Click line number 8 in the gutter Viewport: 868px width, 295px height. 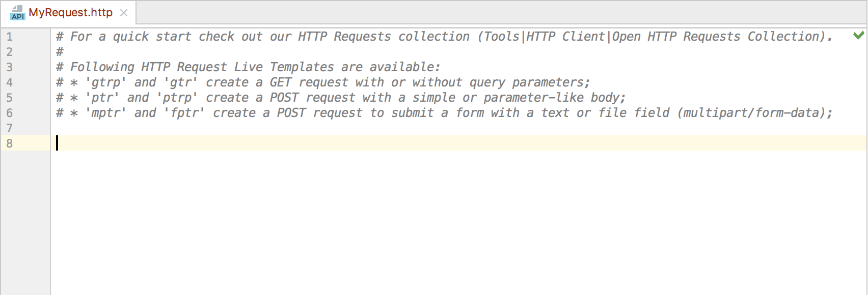pyautogui.click(x=9, y=143)
